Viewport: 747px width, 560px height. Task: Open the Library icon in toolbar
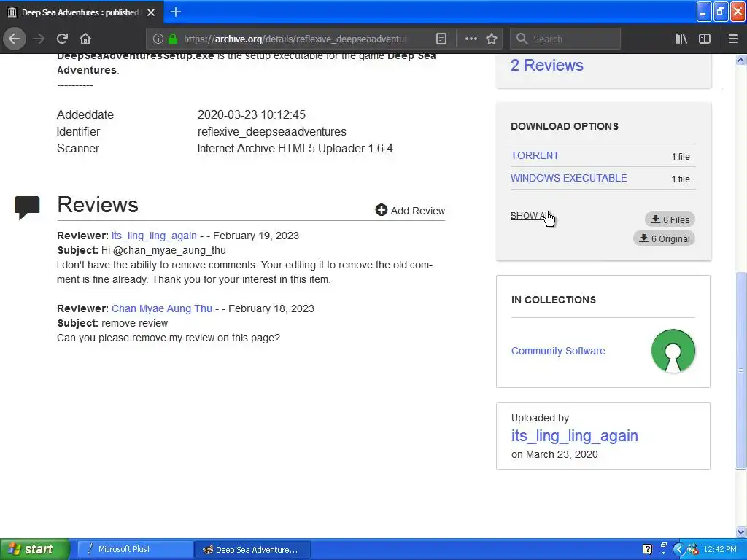(681, 39)
